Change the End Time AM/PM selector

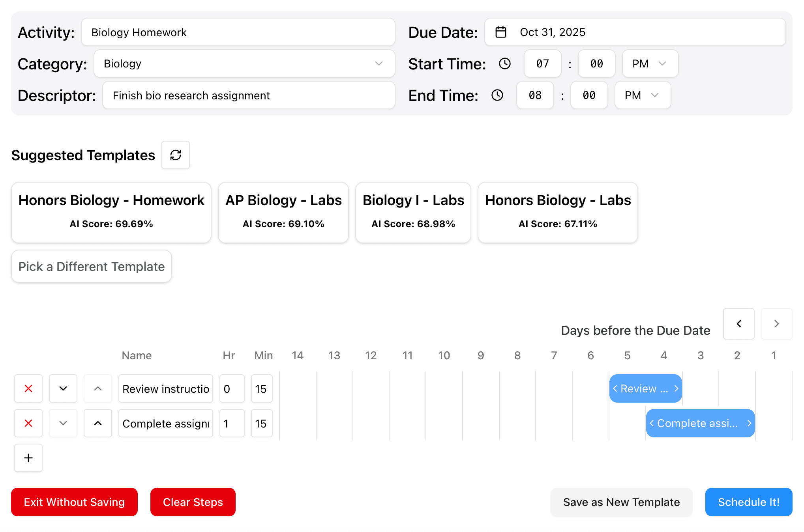pyautogui.click(x=642, y=95)
